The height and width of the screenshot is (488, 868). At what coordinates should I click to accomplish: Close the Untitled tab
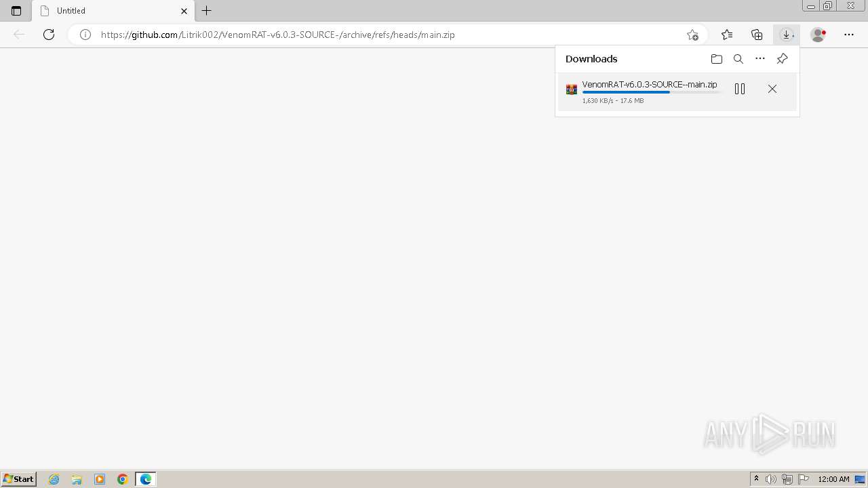click(x=184, y=11)
